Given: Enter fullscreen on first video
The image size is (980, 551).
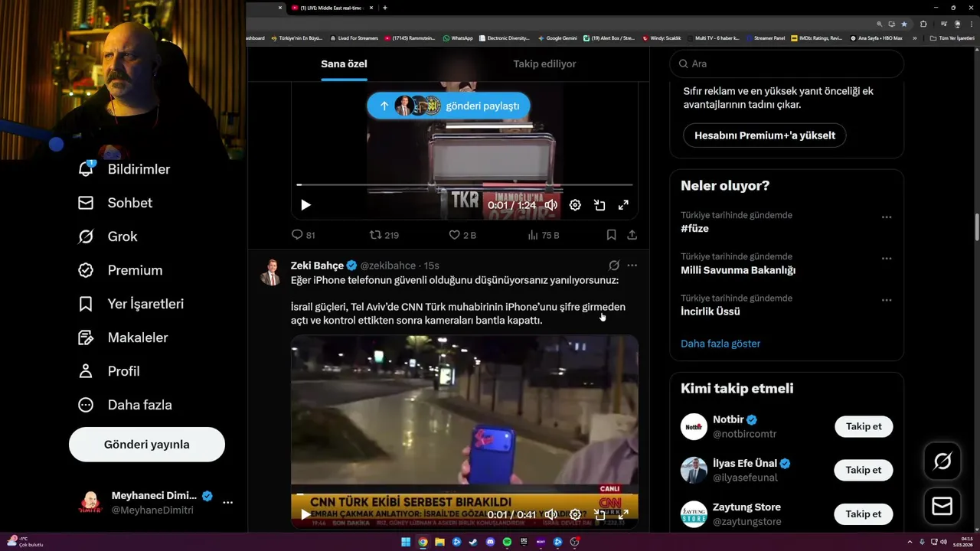Looking at the screenshot, I should point(623,205).
